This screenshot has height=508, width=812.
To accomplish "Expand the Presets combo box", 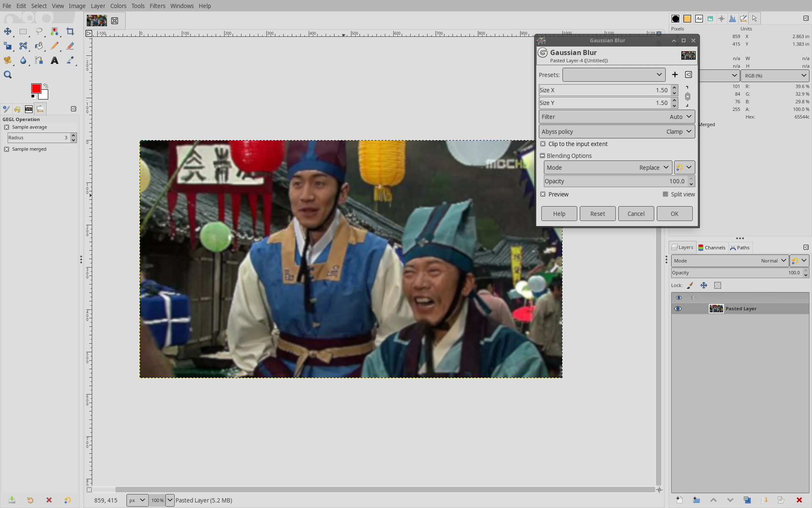I will (614, 75).
